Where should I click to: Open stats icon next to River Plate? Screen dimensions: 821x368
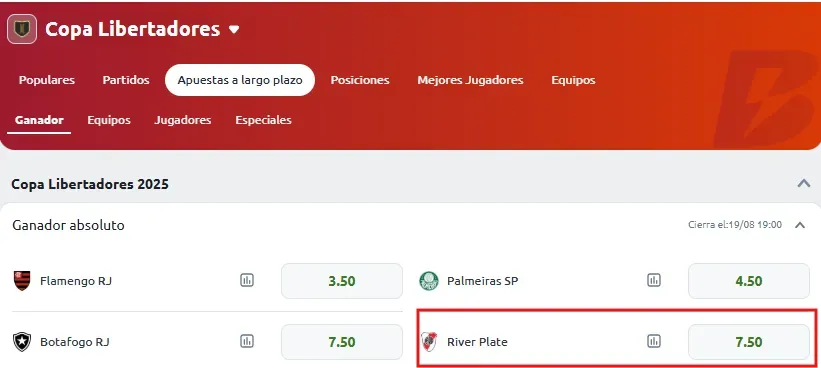(x=653, y=342)
